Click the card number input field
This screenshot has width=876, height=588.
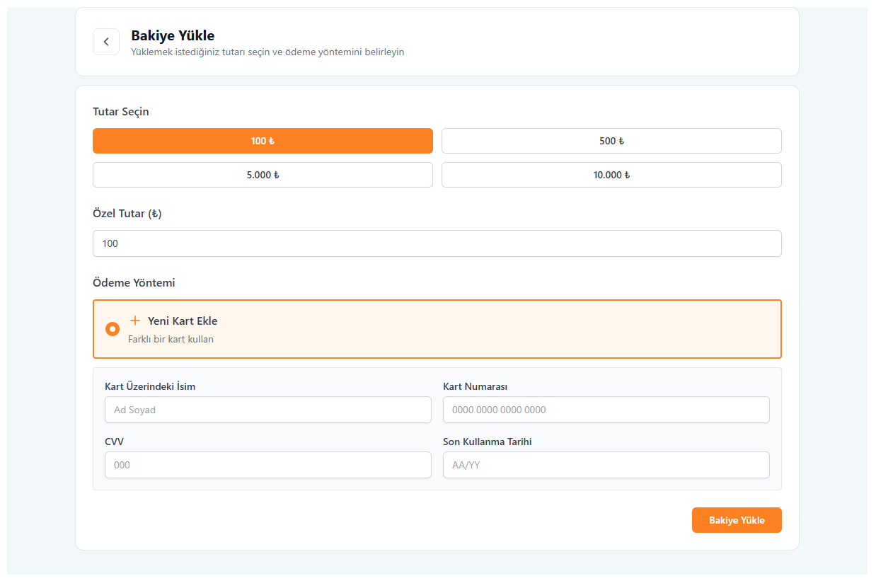606,410
